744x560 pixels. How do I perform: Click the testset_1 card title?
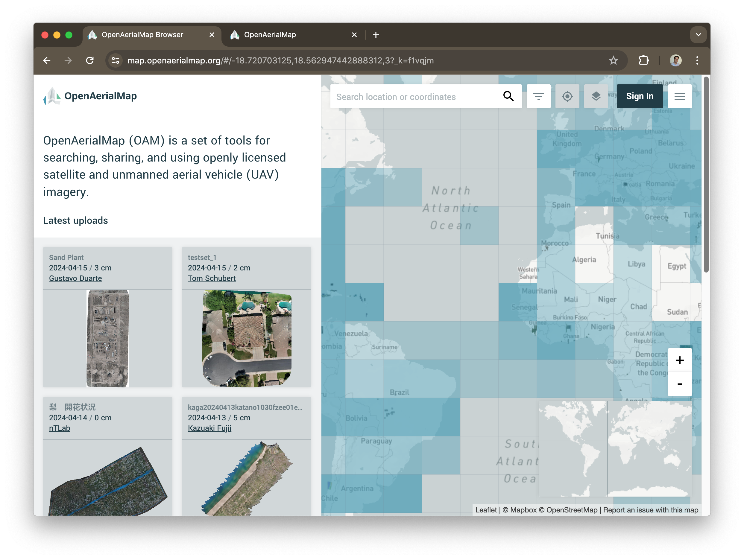click(202, 258)
